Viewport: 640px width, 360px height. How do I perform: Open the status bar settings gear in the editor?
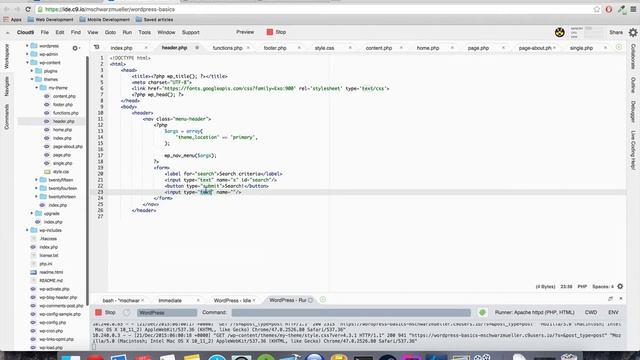coord(620,287)
